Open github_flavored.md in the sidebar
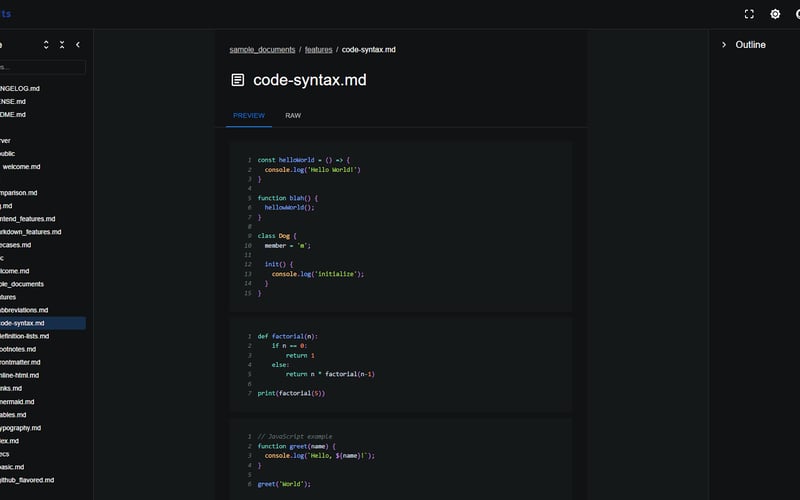Screen dimensions: 800x500 coord(27,480)
